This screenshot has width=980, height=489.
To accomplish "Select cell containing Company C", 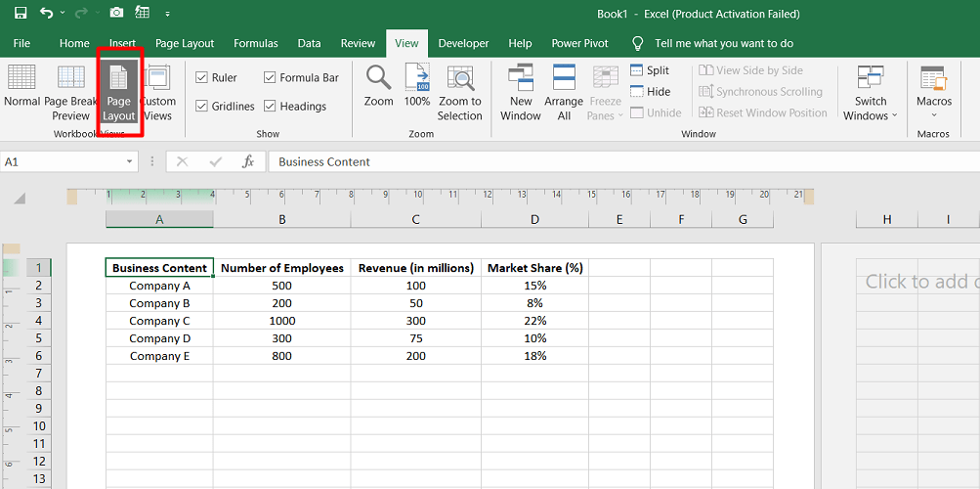I will pyautogui.click(x=159, y=321).
